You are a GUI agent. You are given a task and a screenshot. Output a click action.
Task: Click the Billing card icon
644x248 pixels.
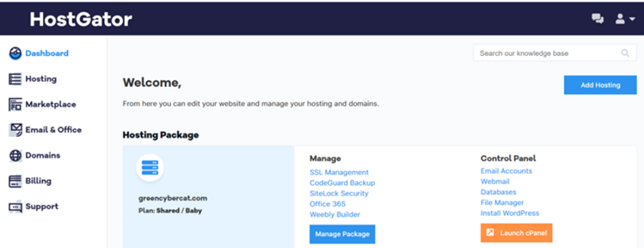tap(15, 181)
